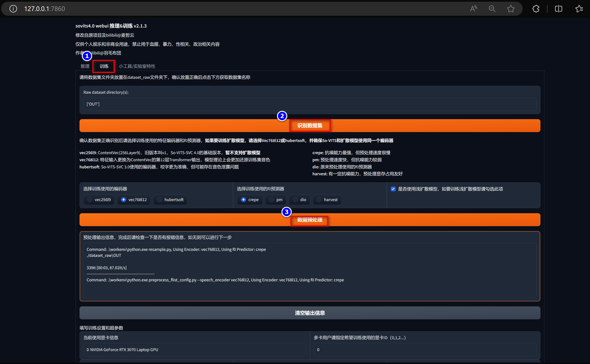
Task: Click the GPU ID input field
Action: [x=425, y=350]
